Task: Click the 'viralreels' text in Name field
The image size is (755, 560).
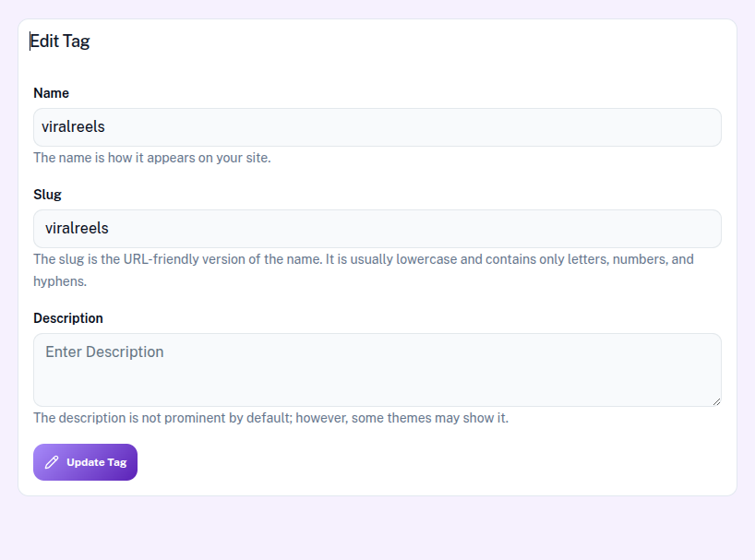Action: [73, 127]
